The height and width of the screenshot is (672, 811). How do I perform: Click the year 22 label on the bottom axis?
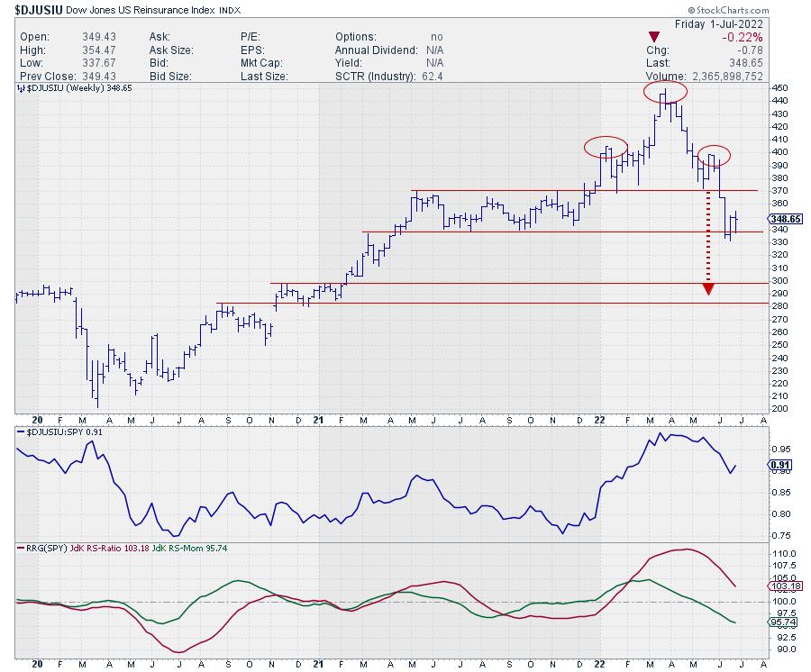coord(598,662)
